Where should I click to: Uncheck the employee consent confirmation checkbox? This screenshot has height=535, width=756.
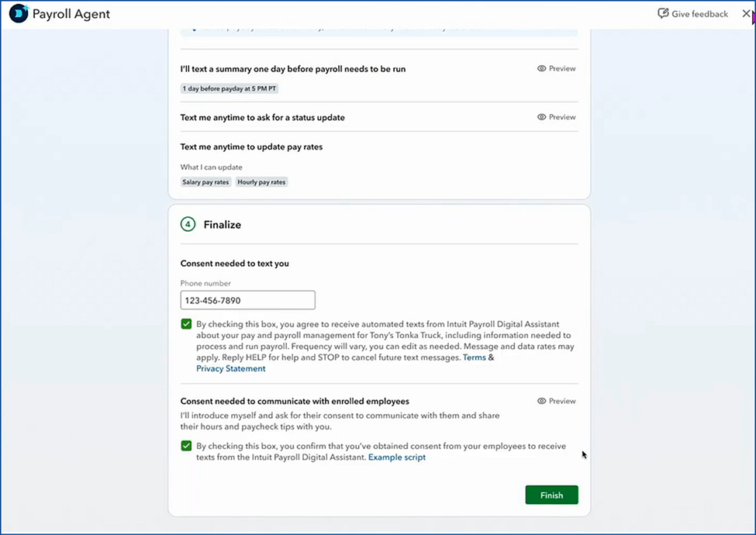186,446
